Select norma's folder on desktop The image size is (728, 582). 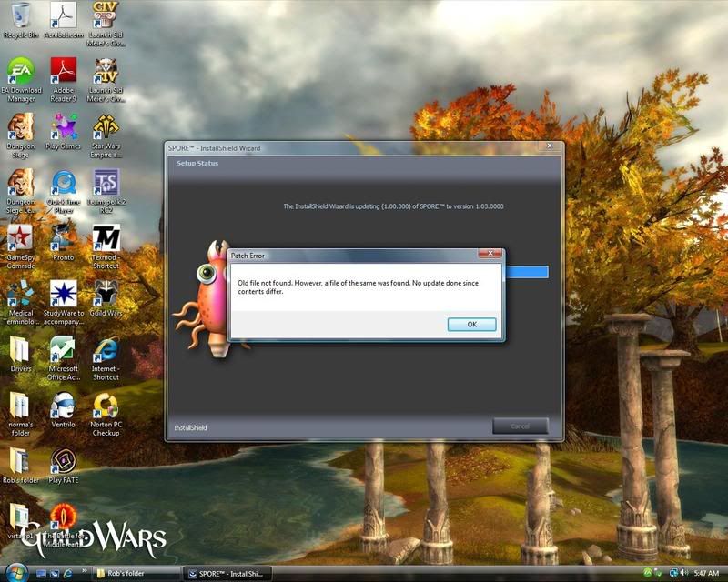point(21,414)
